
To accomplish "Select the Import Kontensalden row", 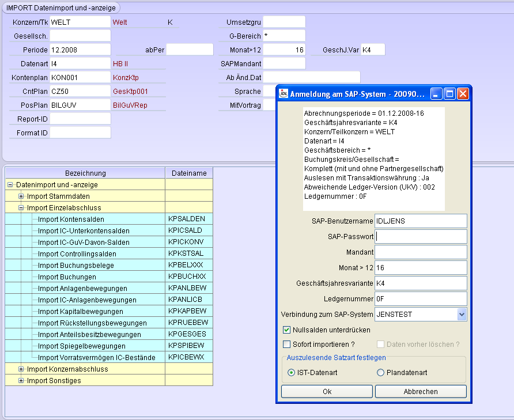I will tap(109, 219).
